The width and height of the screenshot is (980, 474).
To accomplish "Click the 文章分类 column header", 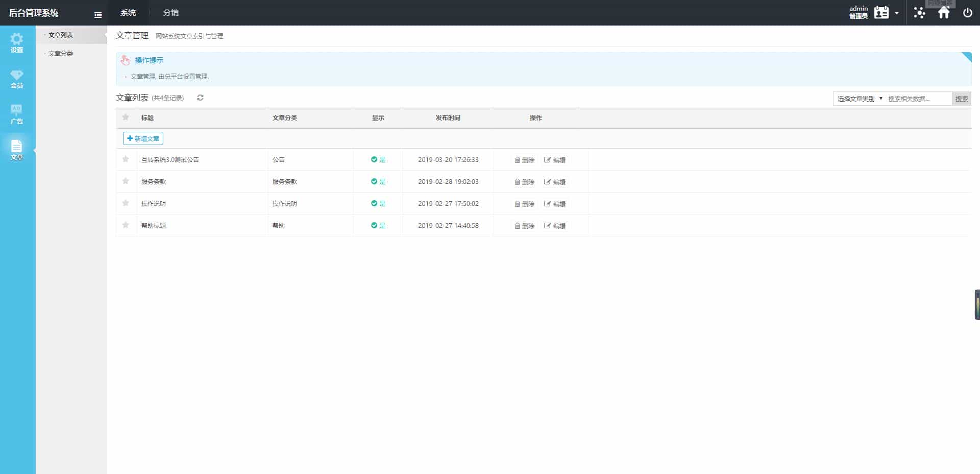I will coord(285,118).
